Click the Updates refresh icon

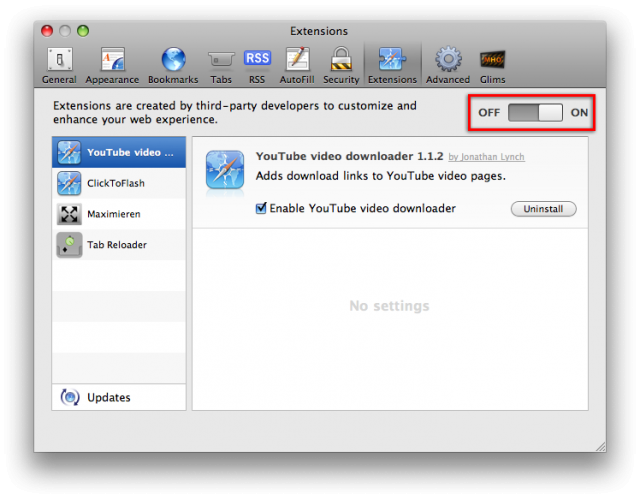(70, 397)
